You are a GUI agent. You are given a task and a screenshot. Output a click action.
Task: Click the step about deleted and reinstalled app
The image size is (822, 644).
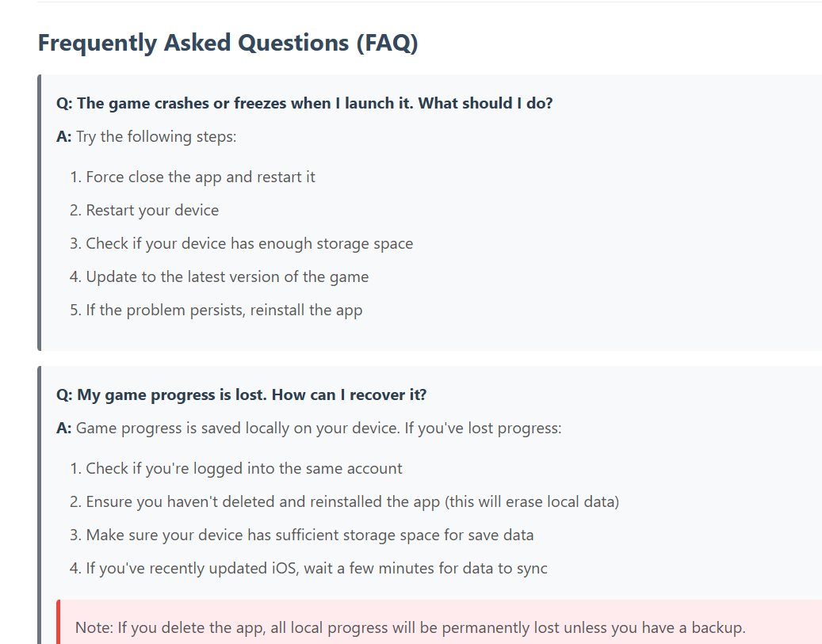pos(352,502)
